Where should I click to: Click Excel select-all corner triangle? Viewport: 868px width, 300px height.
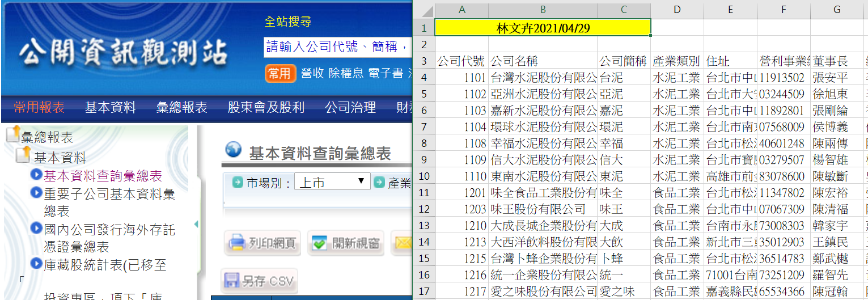click(x=425, y=10)
